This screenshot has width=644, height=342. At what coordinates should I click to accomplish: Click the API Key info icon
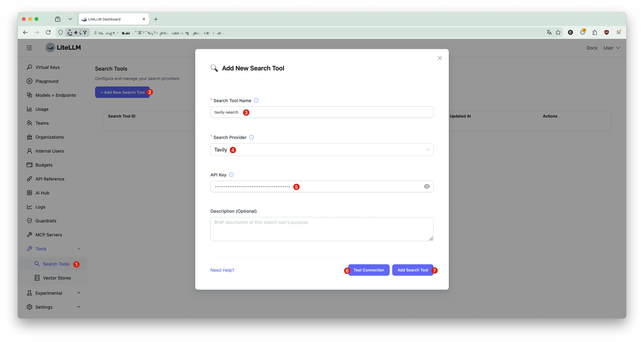[231, 175]
